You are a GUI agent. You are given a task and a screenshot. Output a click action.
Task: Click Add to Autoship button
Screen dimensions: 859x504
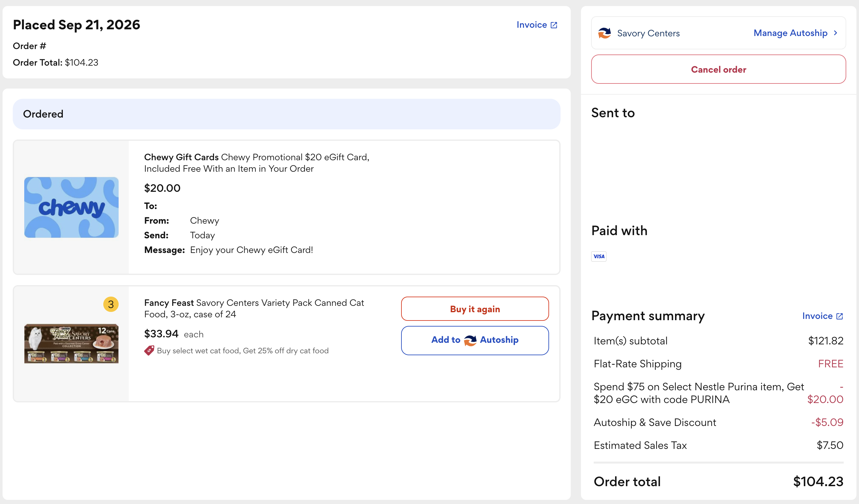[x=475, y=340]
